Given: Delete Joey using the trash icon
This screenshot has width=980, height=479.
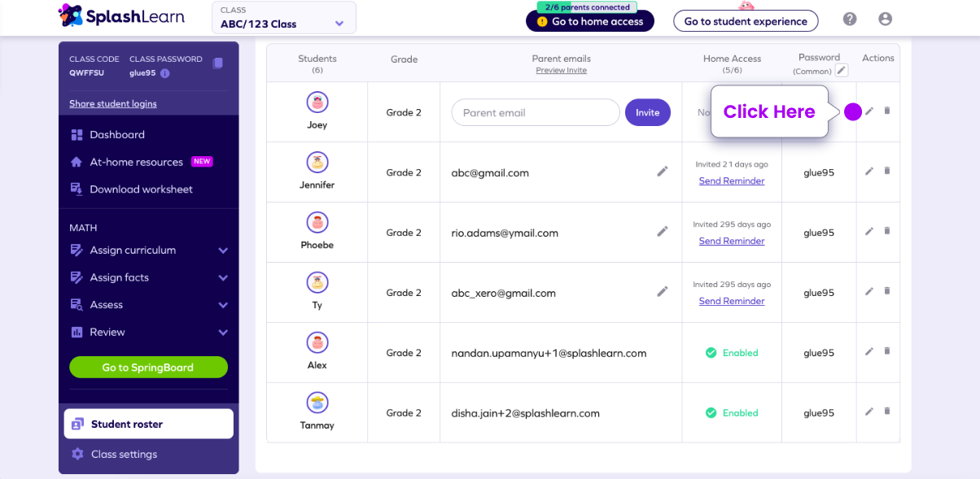Looking at the screenshot, I should 887,111.
